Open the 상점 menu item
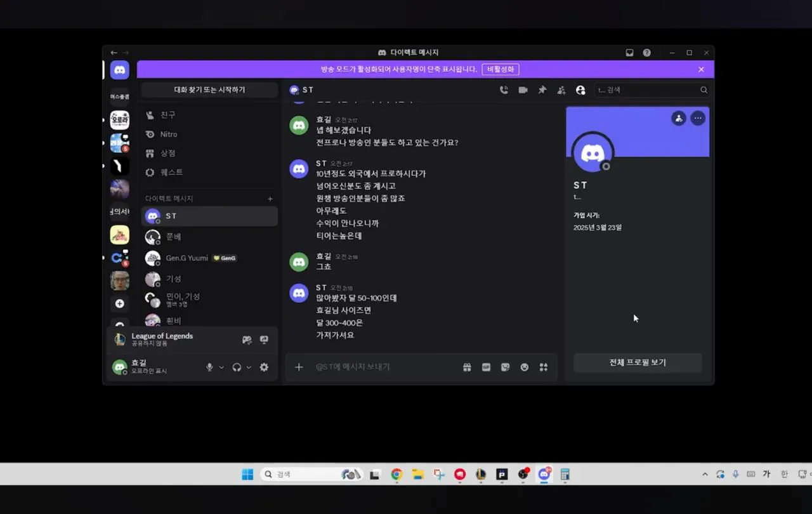This screenshot has width=812, height=514. 209,153
